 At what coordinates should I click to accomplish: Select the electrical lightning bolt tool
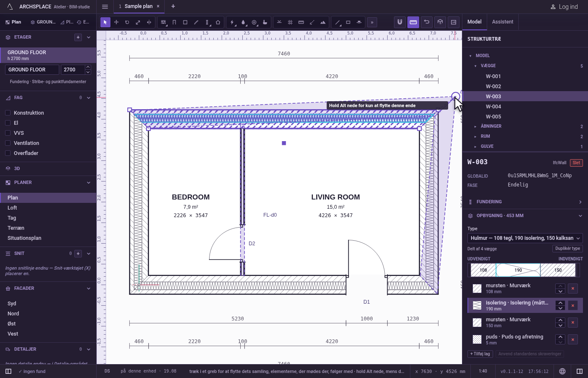pyautogui.click(x=232, y=22)
